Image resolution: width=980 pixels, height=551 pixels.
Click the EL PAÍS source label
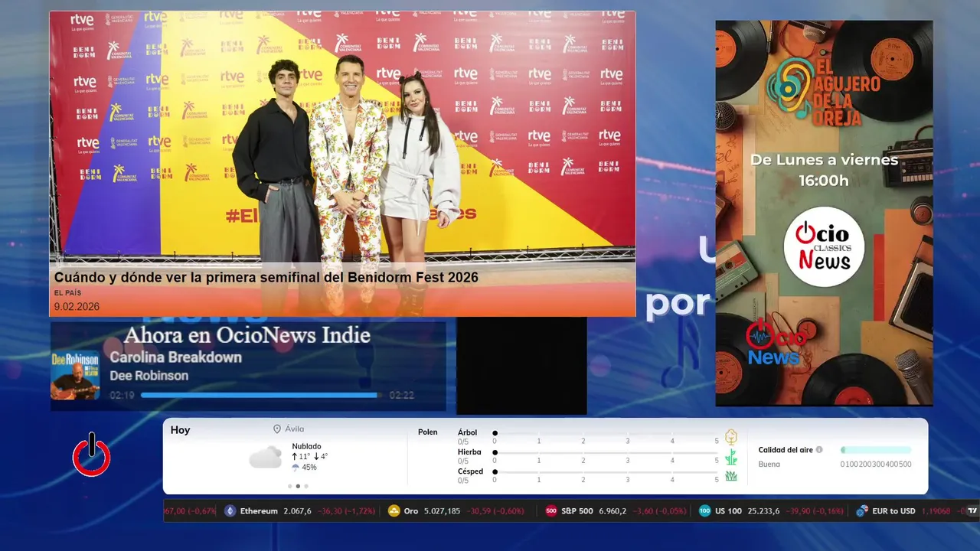pos(67,293)
